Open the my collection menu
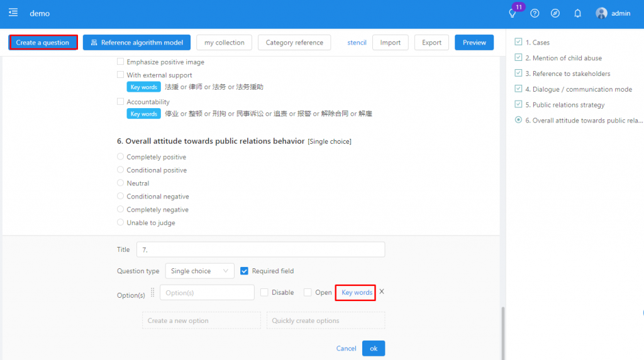Viewport: 644px width, 360px height. pyautogui.click(x=224, y=43)
